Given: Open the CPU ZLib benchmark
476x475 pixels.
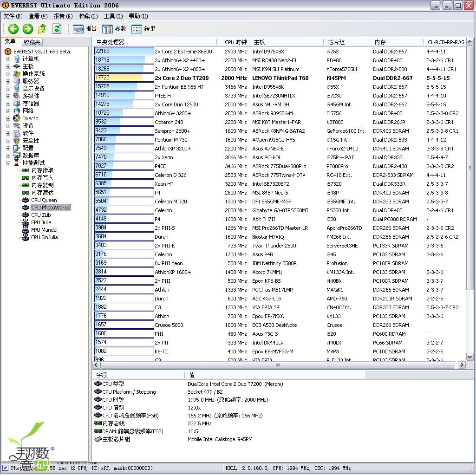Looking at the screenshot, I should [41, 215].
